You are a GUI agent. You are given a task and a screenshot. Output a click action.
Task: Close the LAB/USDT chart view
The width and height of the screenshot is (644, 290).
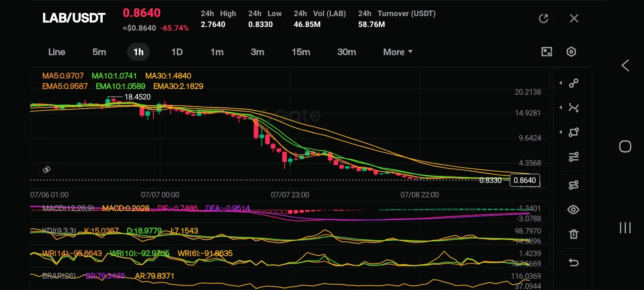[574, 19]
